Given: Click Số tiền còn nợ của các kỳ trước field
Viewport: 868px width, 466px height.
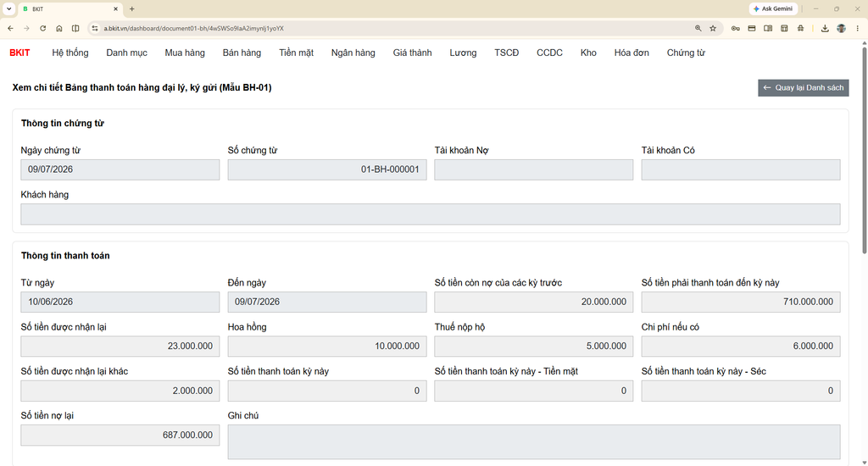Looking at the screenshot, I should pyautogui.click(x=534, y=302).
